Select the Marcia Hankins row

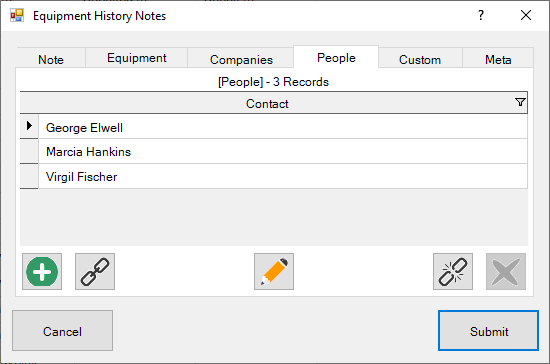(x=283, y=151)
